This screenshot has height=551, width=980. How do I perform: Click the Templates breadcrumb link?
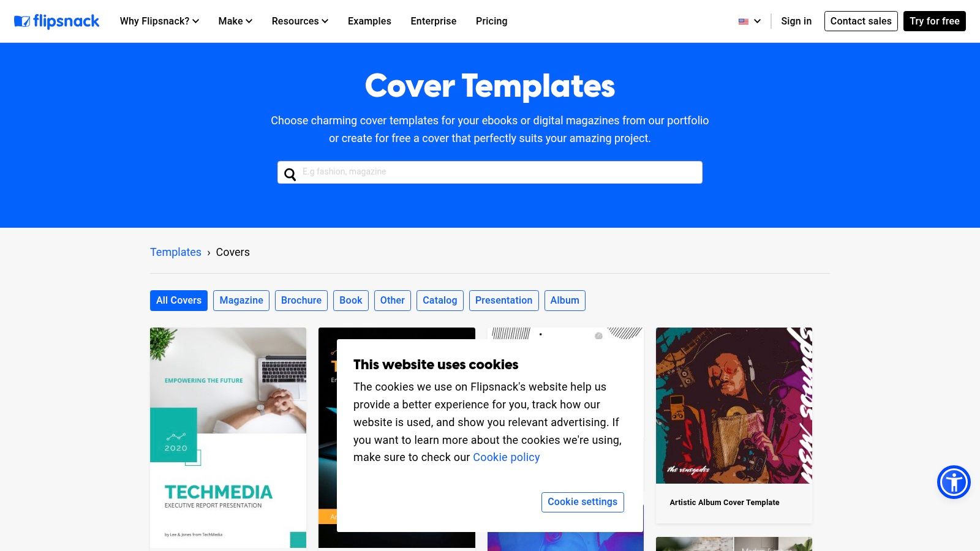(x=176, y=252)
